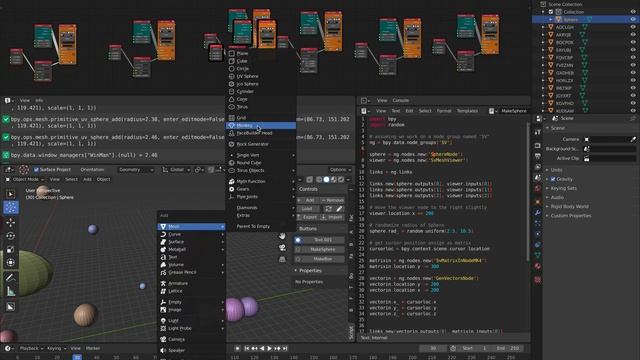Toggle the Gravity checkbox in Scene properties

coord(553,179)
